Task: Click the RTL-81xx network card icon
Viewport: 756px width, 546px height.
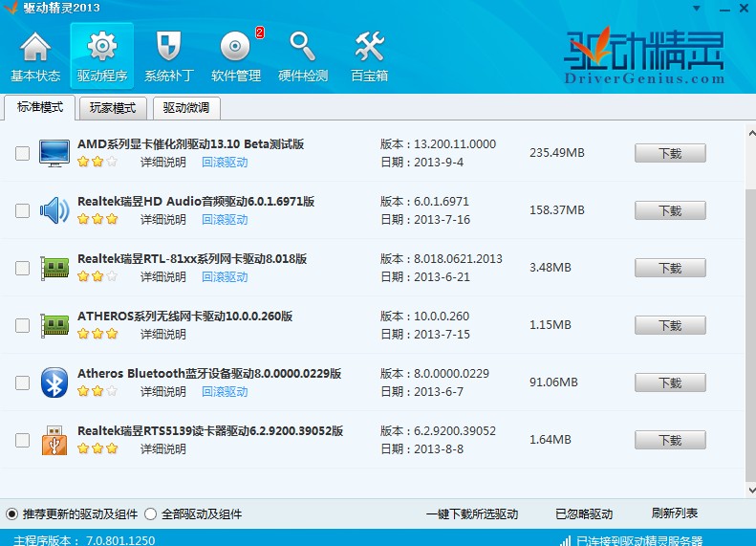Action: (x=54, y=268)
